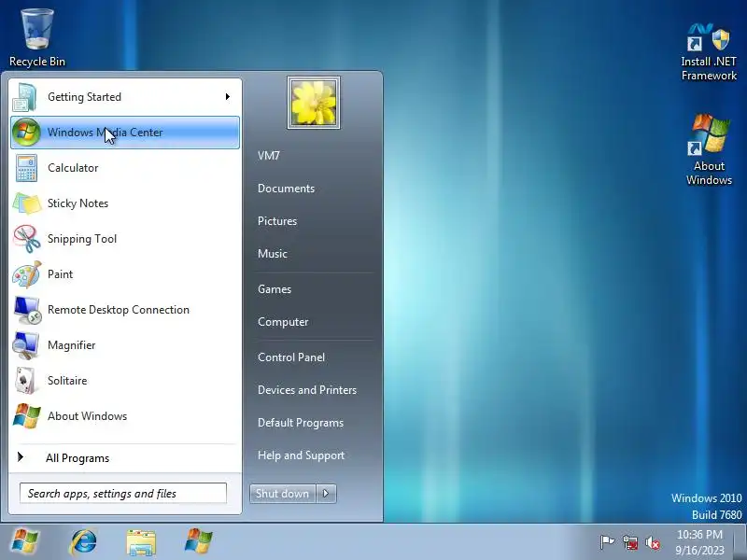Image resolution: width=747 pixels, height=560 pixels.
Task: Open Devices and Printers
Action: 307,390
